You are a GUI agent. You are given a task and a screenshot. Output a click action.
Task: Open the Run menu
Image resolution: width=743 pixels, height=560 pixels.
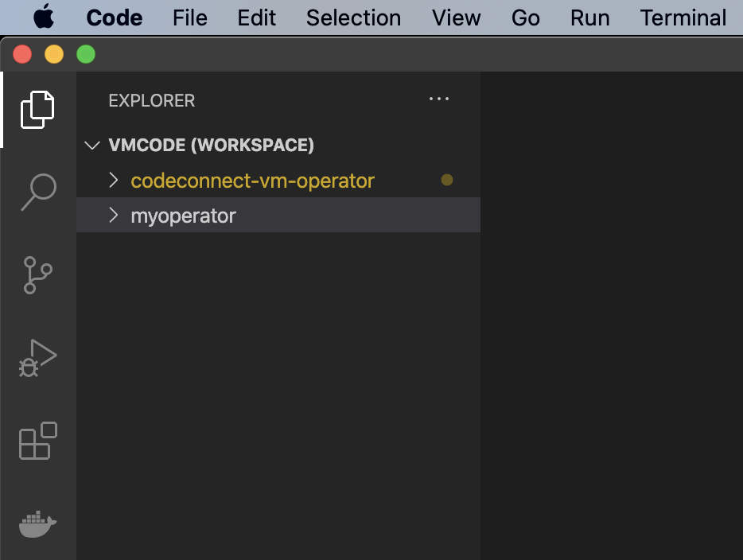click(x=590, y=17)
